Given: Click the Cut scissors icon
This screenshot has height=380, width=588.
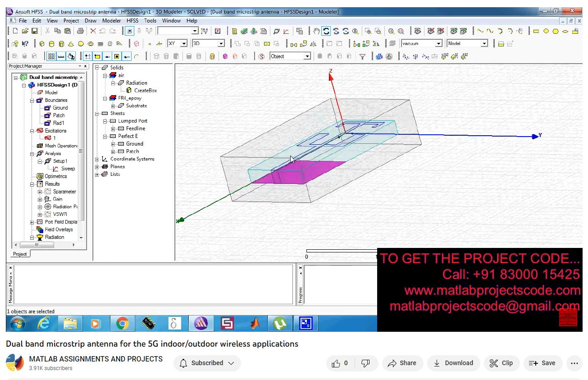Looking at the screenshot, I should 47,31.
